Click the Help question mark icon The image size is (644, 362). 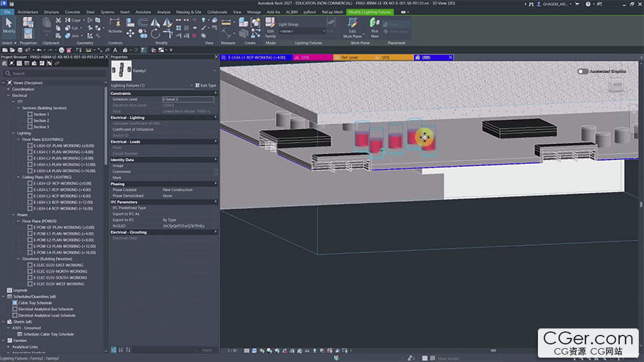point(588,4)
